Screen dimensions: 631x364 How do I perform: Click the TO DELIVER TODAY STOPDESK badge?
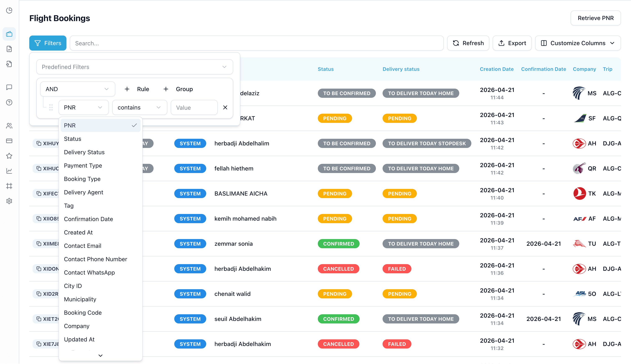point(427,144)
